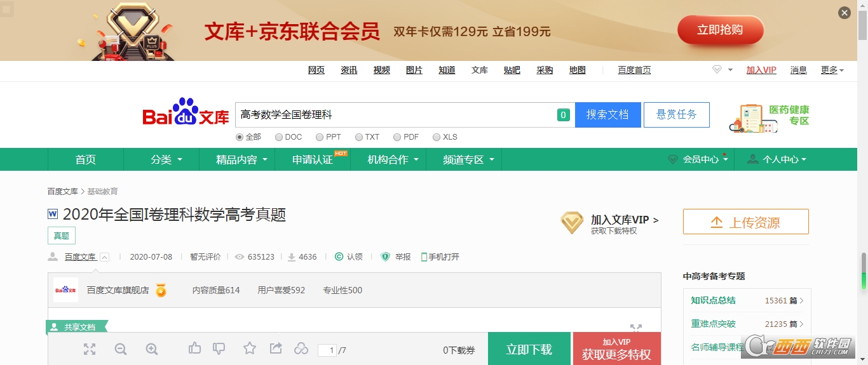Save to cloud using cloud icon
This screenshot has width=868, height=365.
point(301,348)
